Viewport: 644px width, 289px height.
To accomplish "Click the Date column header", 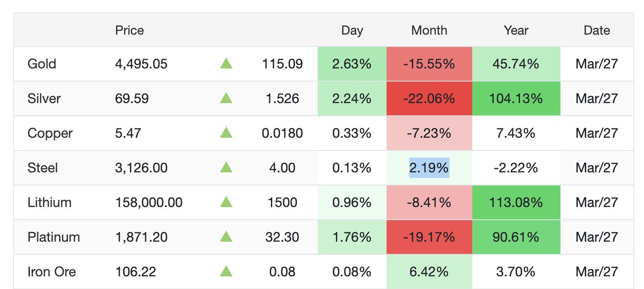I will point(597,30).
